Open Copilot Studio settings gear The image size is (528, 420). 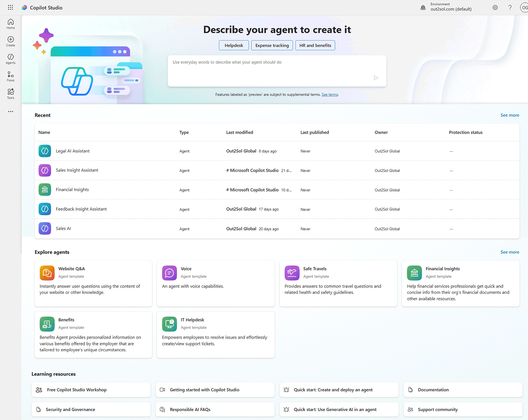(495, 7)
